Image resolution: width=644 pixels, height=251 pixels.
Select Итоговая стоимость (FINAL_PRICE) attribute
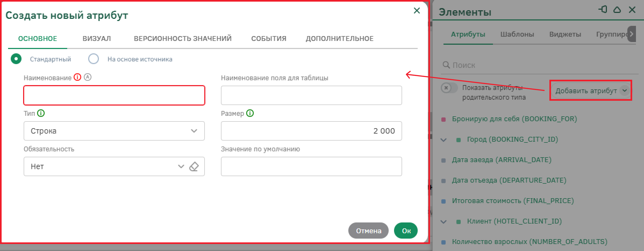(x=513, y=201)
